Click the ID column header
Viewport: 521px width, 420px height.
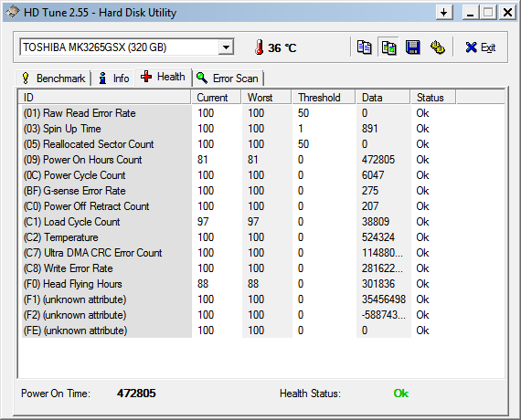(105, 98)
